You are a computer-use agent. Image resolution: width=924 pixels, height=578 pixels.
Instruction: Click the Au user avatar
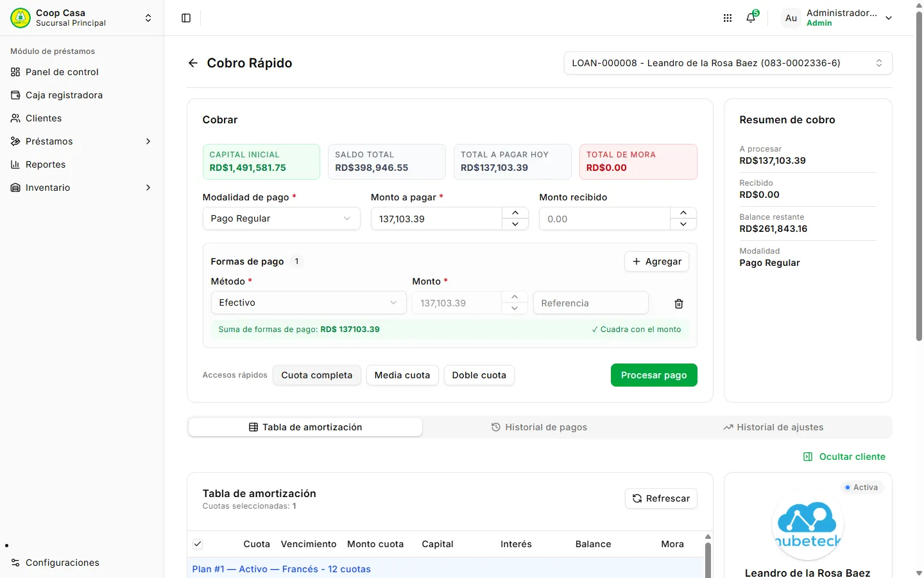tap(791, 18)
